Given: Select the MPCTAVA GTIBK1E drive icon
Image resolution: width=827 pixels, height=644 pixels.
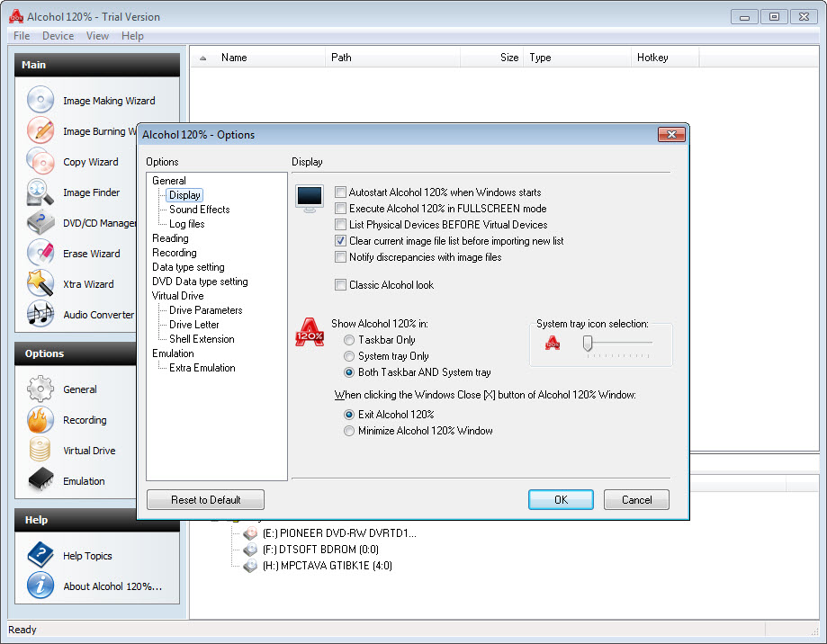Looking at the screenshot, I should click(250, 566).
